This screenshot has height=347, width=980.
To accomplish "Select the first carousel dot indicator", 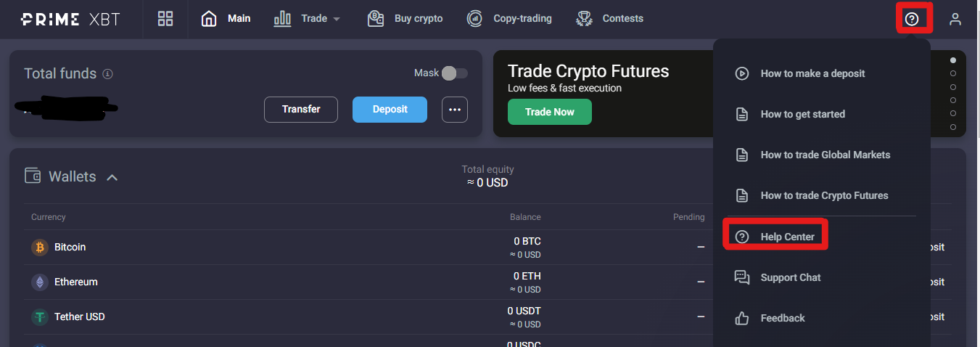I will pos(953,60).
